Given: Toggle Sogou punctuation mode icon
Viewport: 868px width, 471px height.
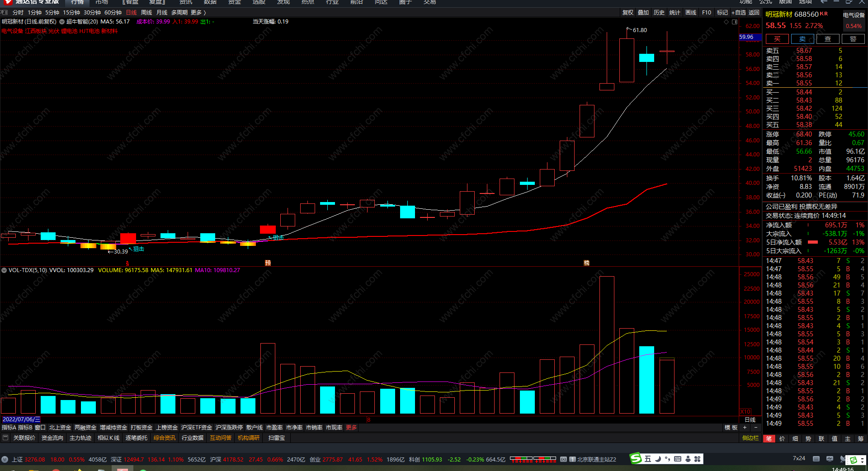Looking at the screenshot, I should tap(667, 459).
